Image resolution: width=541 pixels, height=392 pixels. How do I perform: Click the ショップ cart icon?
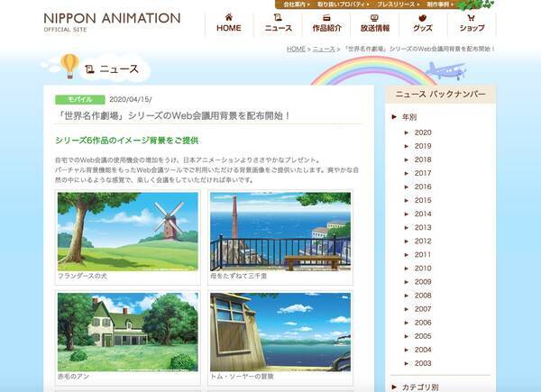(x=471, y=17)
